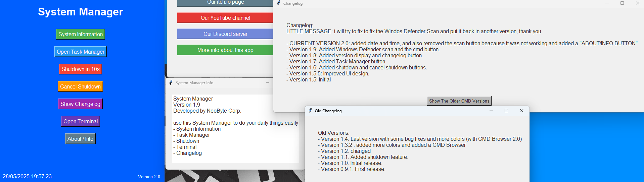The image size is (644, 182).
Task: Click the Old Changelog feather icon
Action: (x=310, y=111)
